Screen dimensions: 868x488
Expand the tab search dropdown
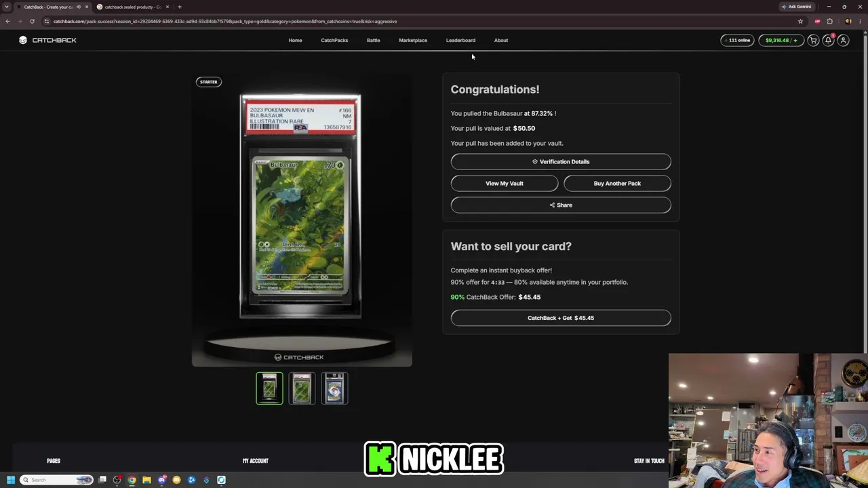point(7,7)
